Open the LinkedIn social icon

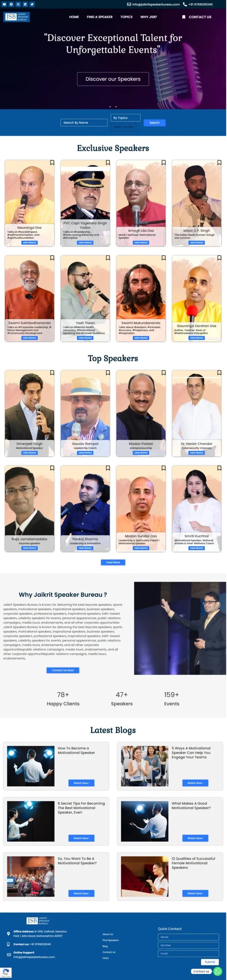[25, 4]
